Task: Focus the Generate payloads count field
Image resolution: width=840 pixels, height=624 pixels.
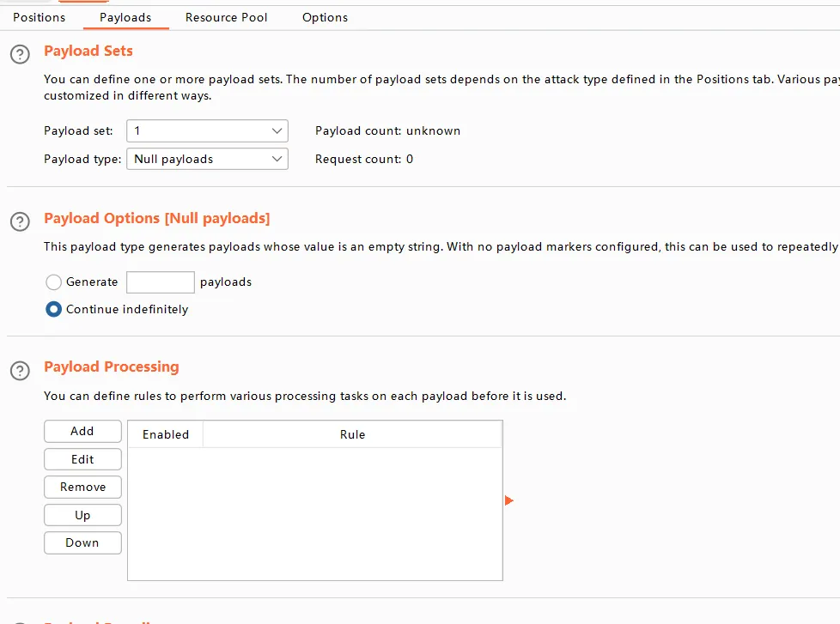Action: click(161, 282)
